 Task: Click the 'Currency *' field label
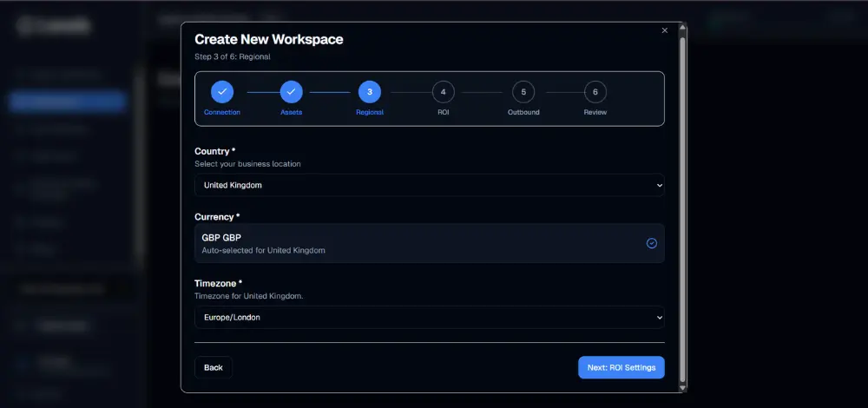coord(217,217)
